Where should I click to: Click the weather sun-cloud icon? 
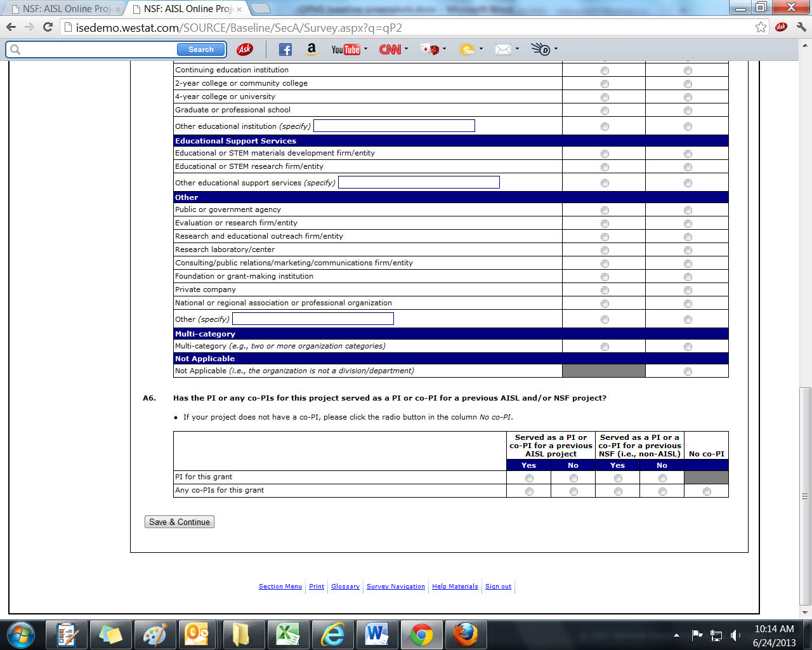click(468, 50)
